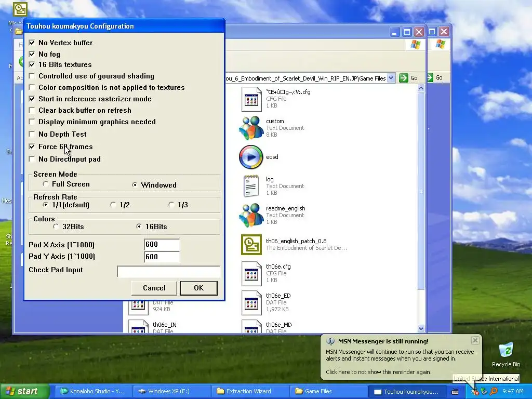Select 16Bits color depth
This screenshot has width=532, height=399.
click(139, 227)
